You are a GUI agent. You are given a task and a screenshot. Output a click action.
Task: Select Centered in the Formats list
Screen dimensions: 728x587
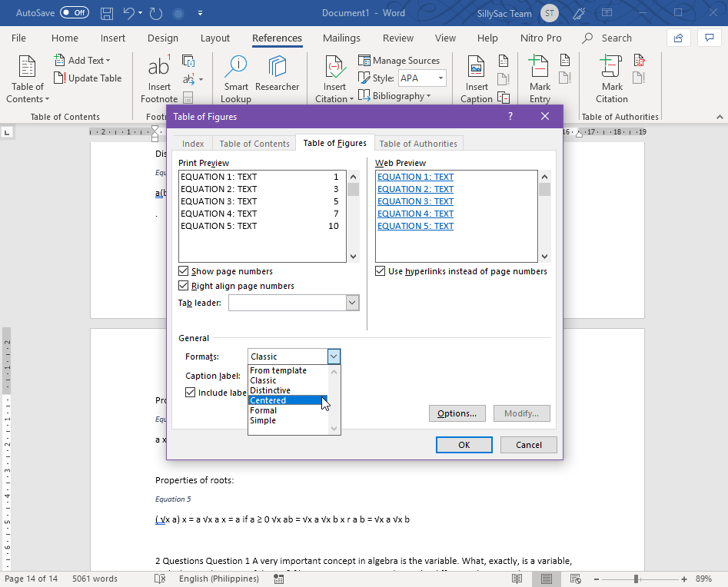(288, 400)
